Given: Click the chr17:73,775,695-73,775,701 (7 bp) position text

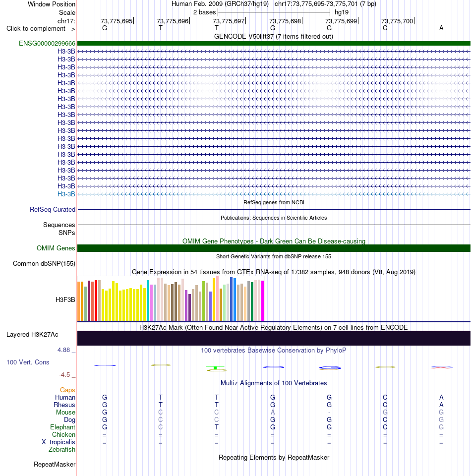Looking at the screenshot, I should [325, 4].
